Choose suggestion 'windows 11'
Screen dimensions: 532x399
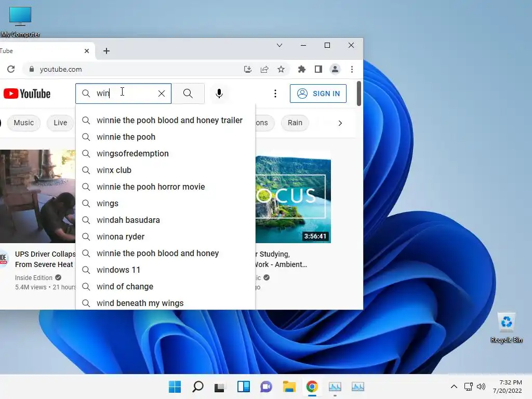[x=166, y=270]
